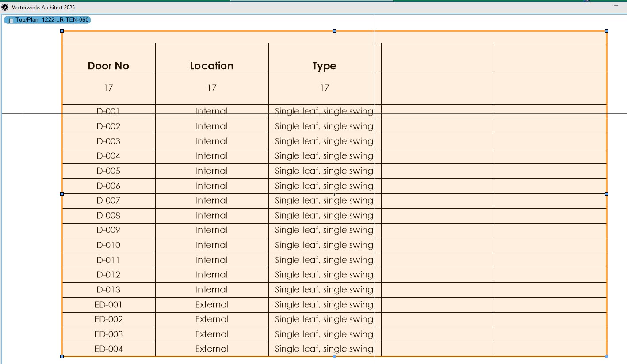627x364 pixels.
Task: Click Single leaf, single swing next to D-003
Action: click(324, 141)
